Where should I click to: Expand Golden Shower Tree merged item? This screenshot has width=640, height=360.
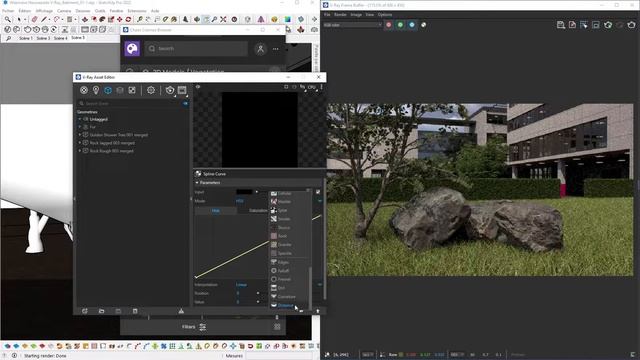click(80, 135)
